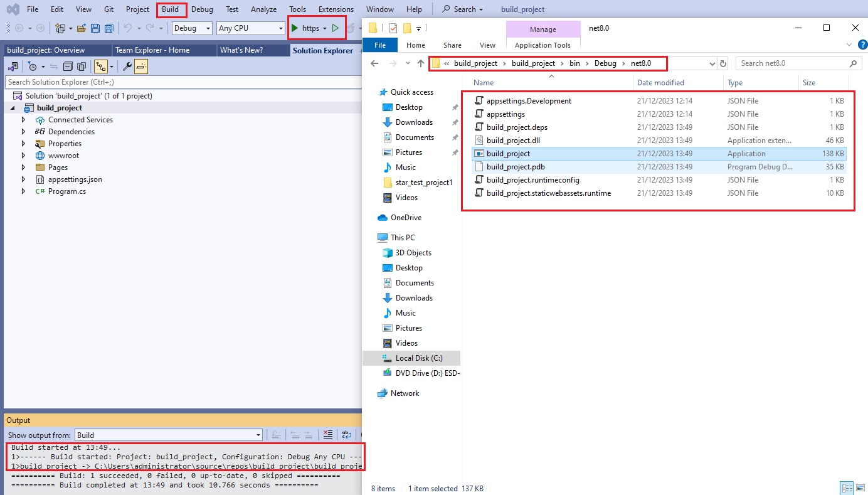The width and height of the screenshot is (868, 495).
Task: Open the Analyze menu
Action: [x=263, y=9]
